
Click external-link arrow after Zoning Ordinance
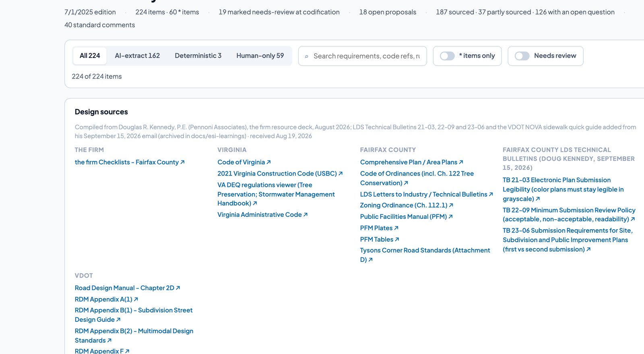pyautogui.click(x=451, y=205)
